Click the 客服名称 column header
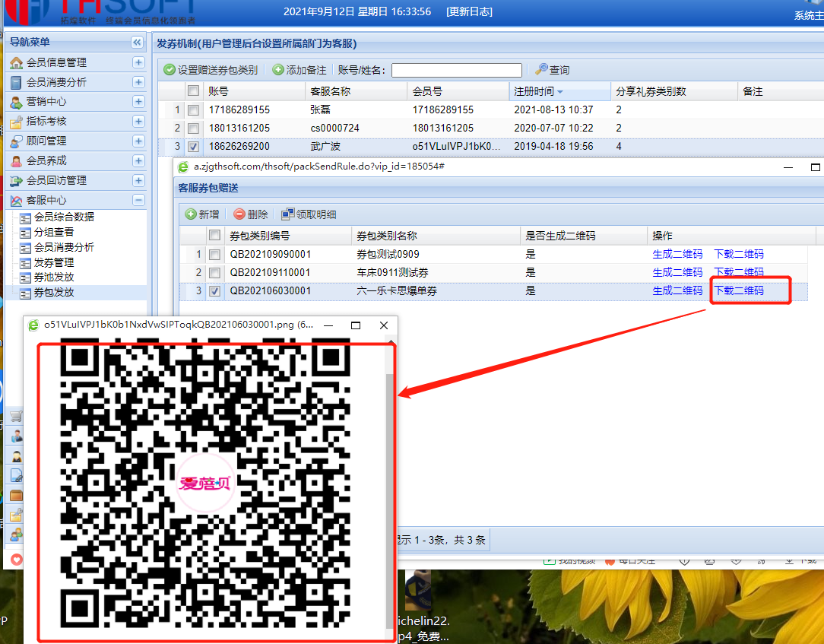 pos(356,91)
